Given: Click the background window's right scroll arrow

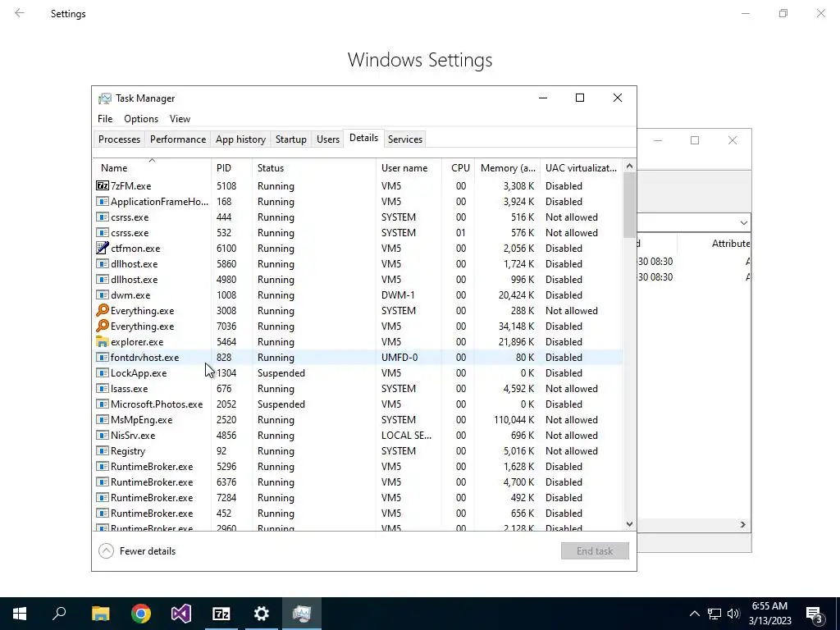Looking at the screenshot, I should [743, 524].
